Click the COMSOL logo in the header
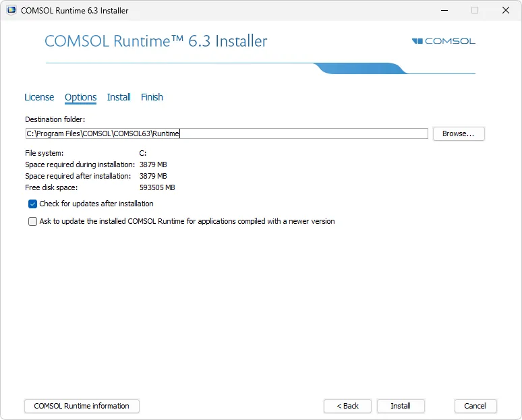This screenshot has height=420, width=522. click(x=443, y=41)
